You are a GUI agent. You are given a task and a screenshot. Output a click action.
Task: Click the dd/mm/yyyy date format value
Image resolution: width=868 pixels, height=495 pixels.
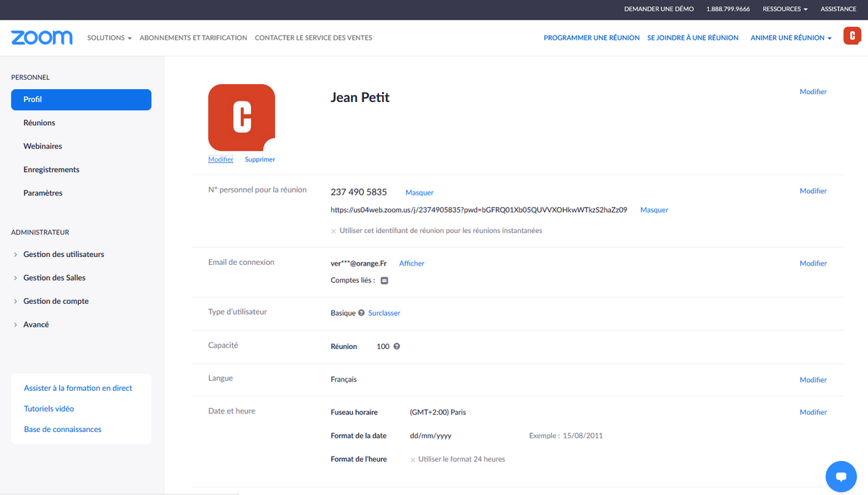click(430, 436)
